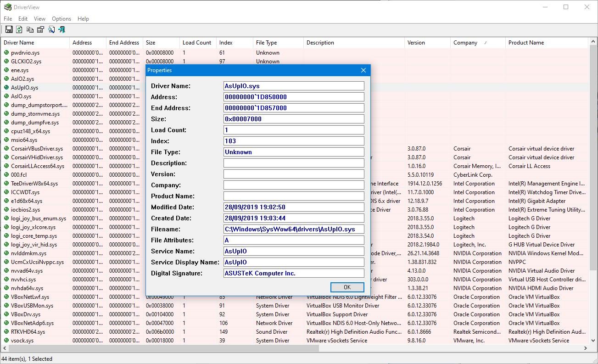Click the Index column header

235,43
